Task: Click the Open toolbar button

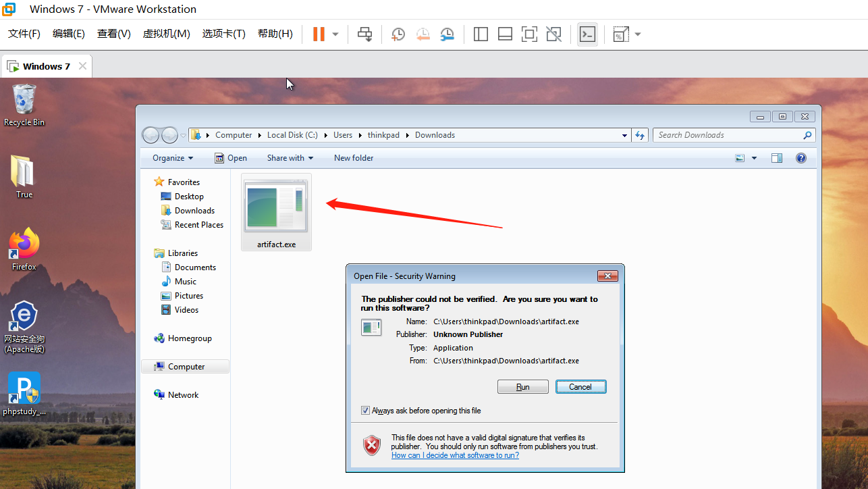Action: tap(231, 158)
